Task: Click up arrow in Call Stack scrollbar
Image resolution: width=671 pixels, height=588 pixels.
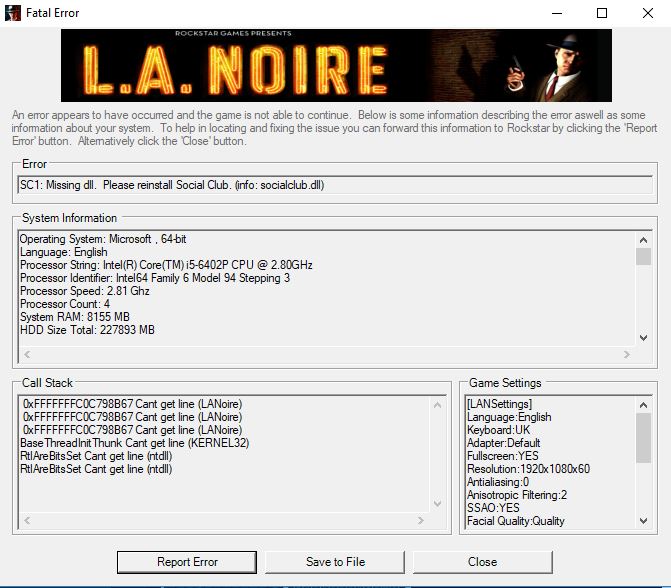Action: pyautogui.click(x=437, y=405)
